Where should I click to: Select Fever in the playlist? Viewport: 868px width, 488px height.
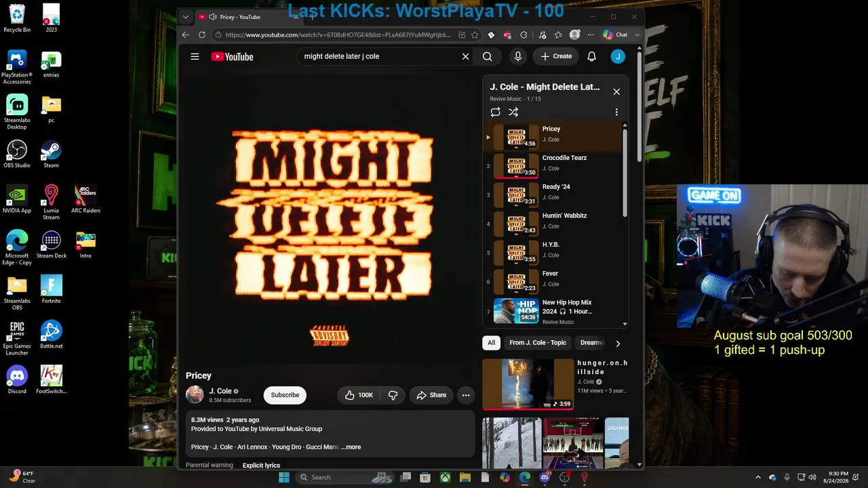pos(553,281)
